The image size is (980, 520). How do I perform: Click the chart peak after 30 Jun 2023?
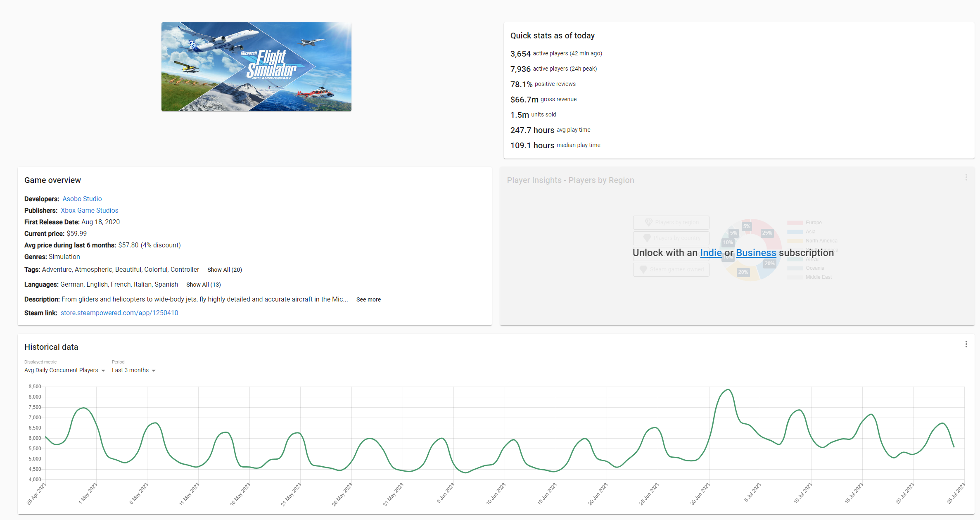click(x=728, y=390)
